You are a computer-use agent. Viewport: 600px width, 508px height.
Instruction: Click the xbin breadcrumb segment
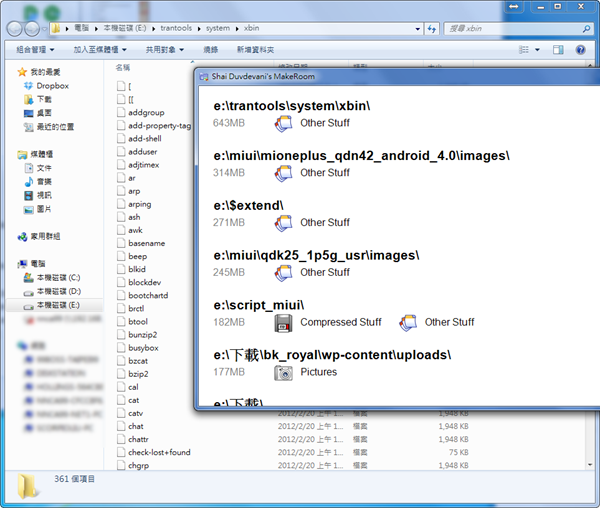click(251, 28)
